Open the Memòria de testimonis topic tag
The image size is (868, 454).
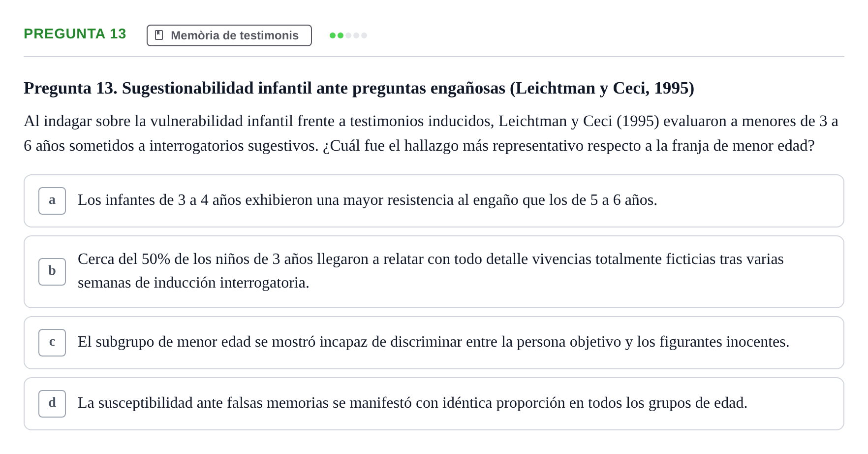[x=229, y=35]
